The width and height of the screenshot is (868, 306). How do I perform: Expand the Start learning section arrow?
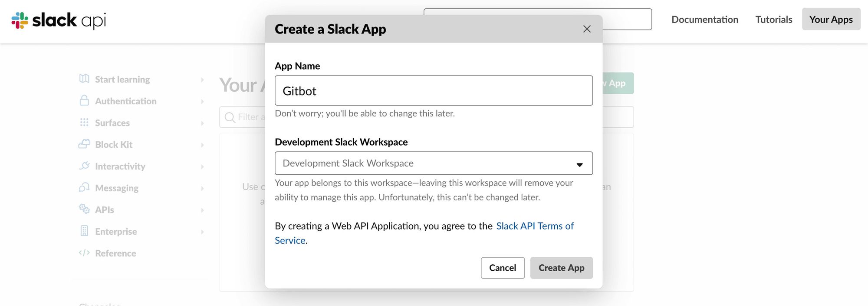[202, 80]
